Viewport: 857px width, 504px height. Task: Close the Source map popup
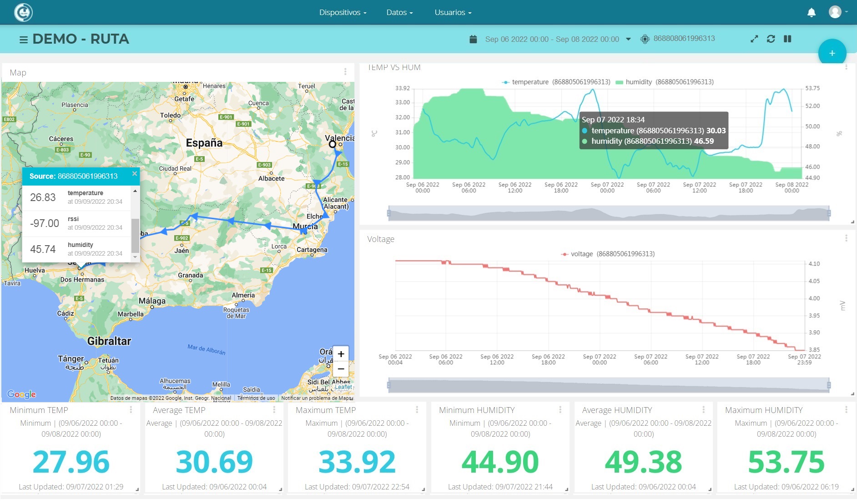(135, 174)
